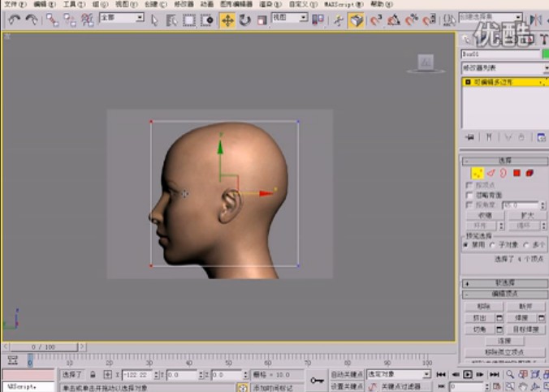
Task: Click the set key icon
Action: point(318,379)
